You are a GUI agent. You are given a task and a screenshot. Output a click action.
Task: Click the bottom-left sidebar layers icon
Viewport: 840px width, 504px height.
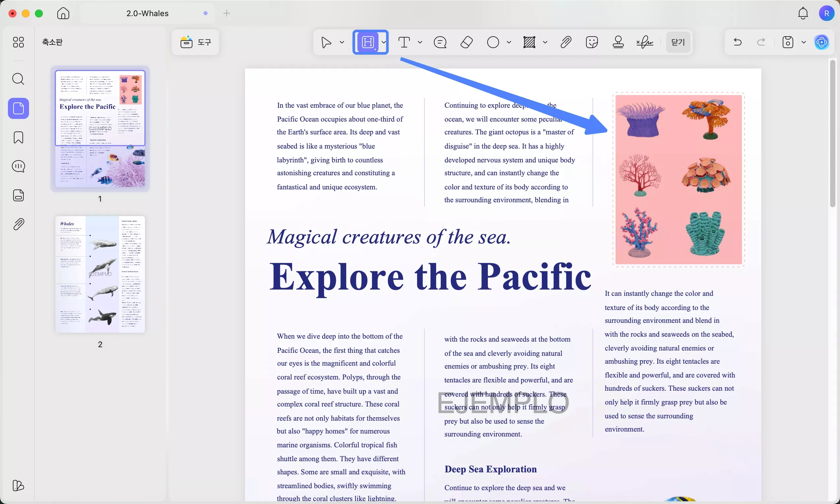[x=18, y=486]
